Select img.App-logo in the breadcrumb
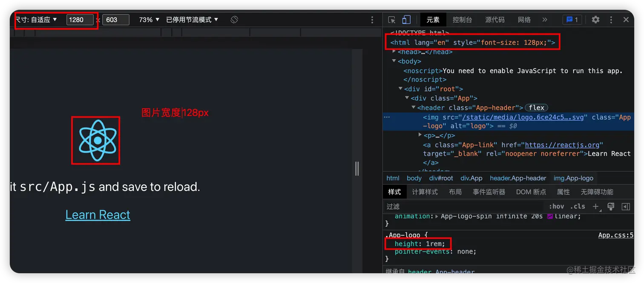644x283 pixels. [573, 178]
